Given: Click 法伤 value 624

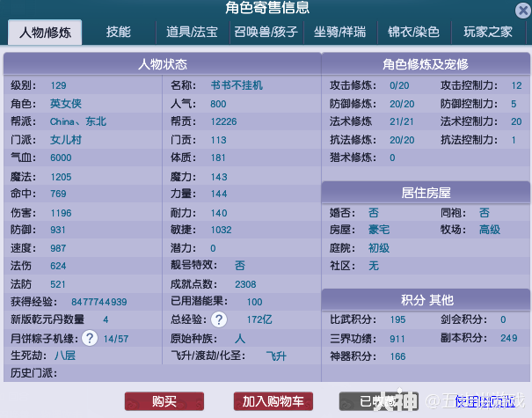Looking at the screenshot, I should (58, 266).
